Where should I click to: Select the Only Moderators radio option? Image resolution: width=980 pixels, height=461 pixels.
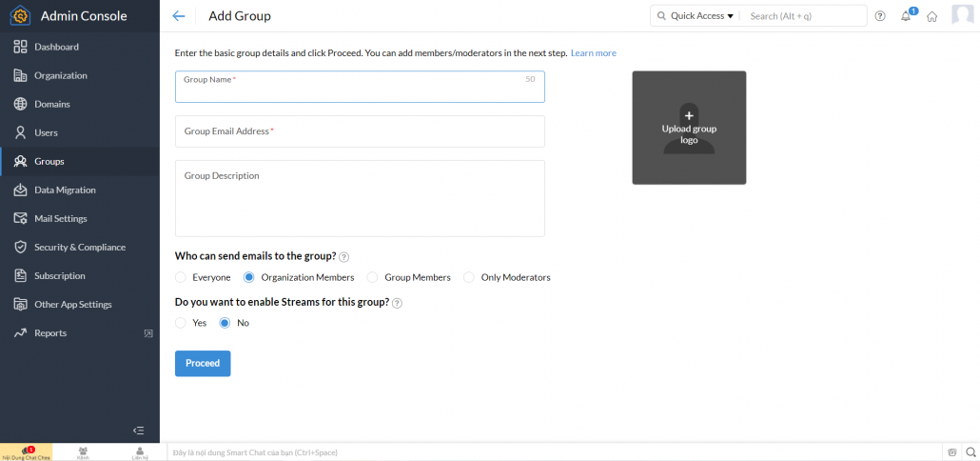(x=469, y=277)
